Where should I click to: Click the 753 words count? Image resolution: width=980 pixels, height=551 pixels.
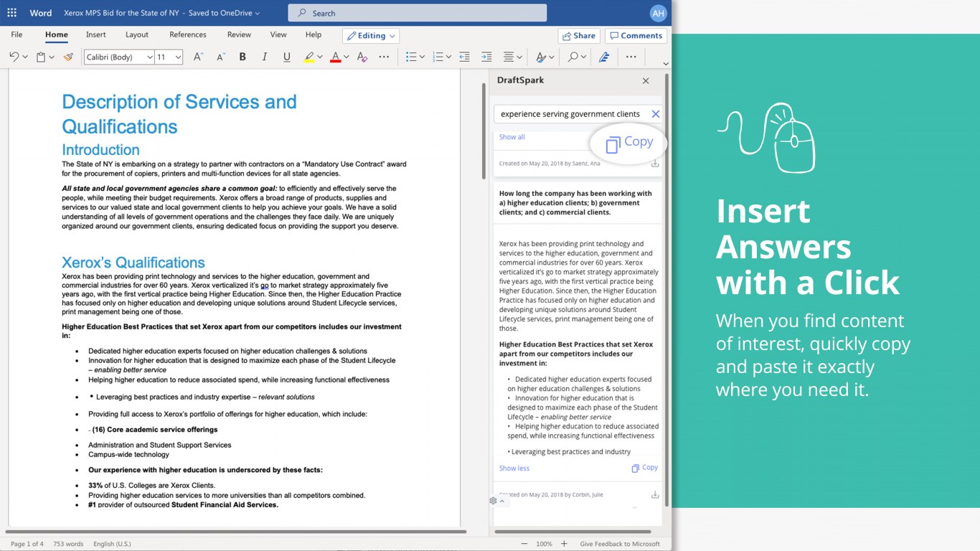pyautogui.click(x=68, y=544)
